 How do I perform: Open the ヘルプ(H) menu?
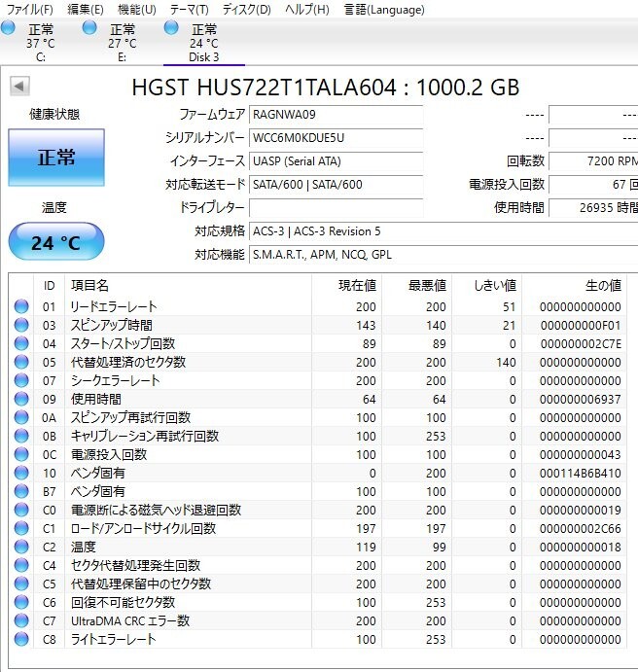pyautogui.click(x=306, y=9)
